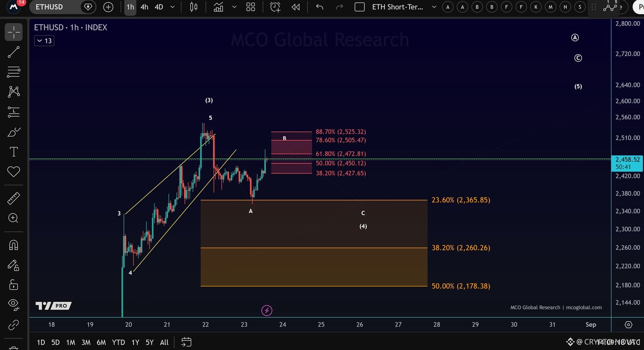Set date range to 5D

tap(55, 342)
